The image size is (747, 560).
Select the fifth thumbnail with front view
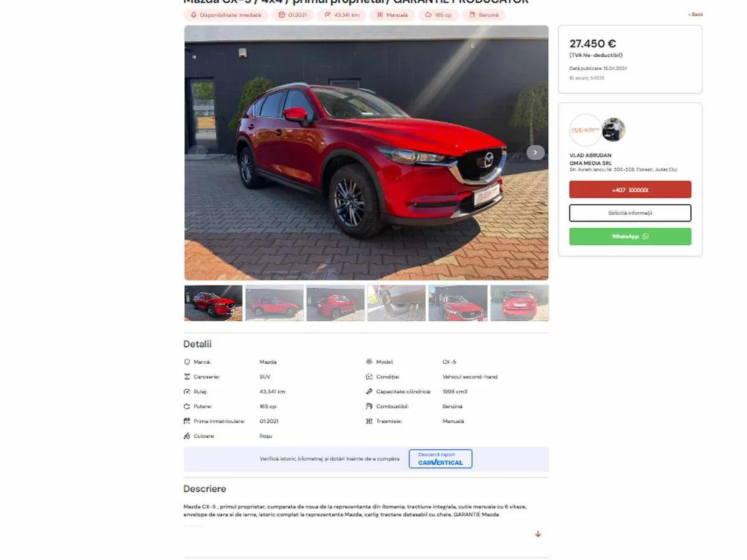click(458, 303)
